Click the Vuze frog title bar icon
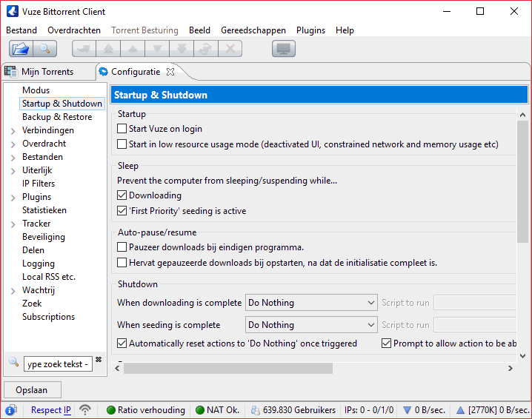 (x=13, y=11)
